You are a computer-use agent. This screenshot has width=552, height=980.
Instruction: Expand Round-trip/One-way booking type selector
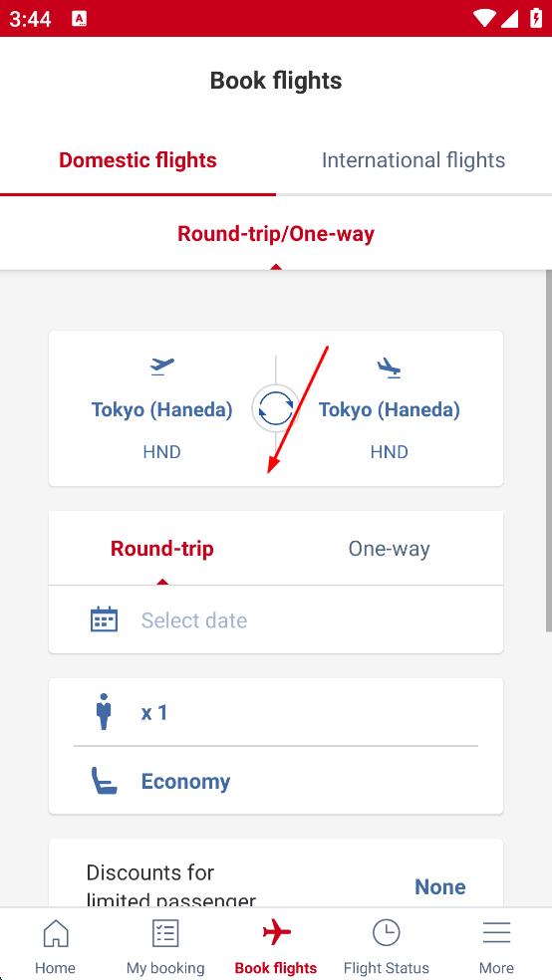276,234
